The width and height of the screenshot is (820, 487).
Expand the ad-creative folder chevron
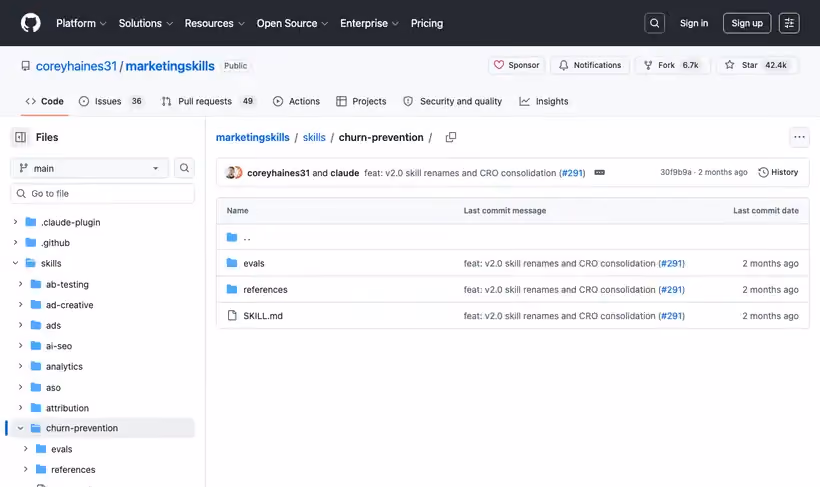pos(20,304)
